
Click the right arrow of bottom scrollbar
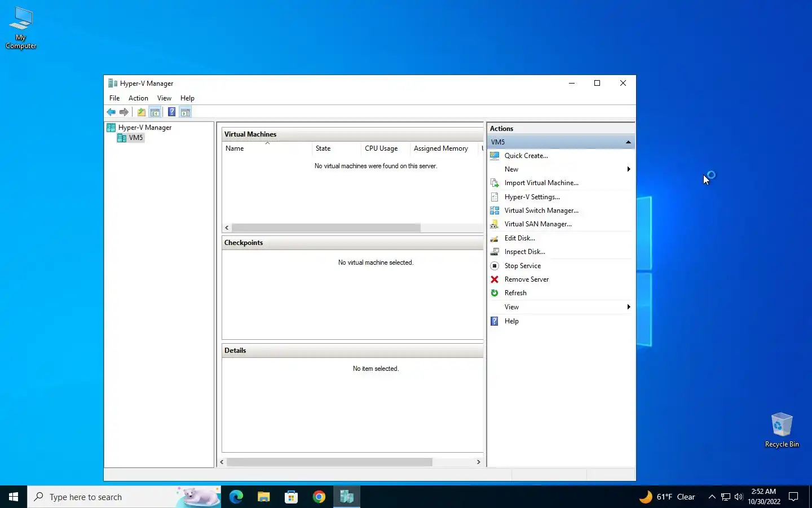(479, 462)
